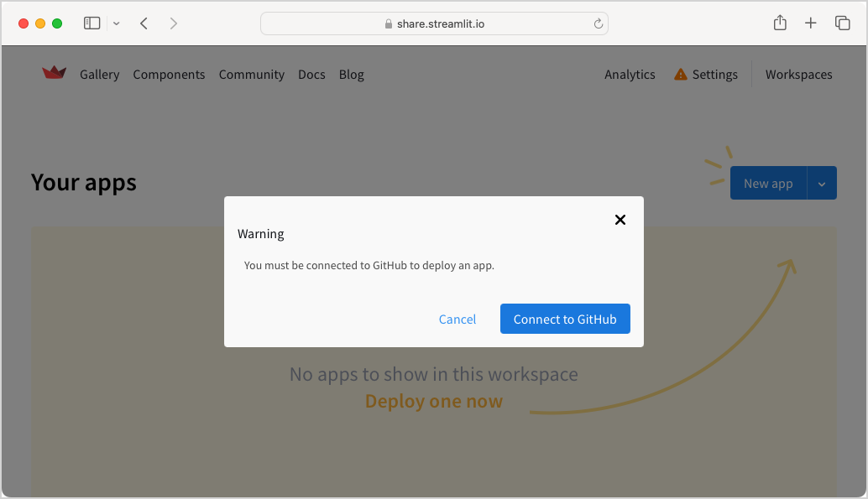Click the Streamlit crown logo
Viewport: 868px width, 499px height.
54,73
